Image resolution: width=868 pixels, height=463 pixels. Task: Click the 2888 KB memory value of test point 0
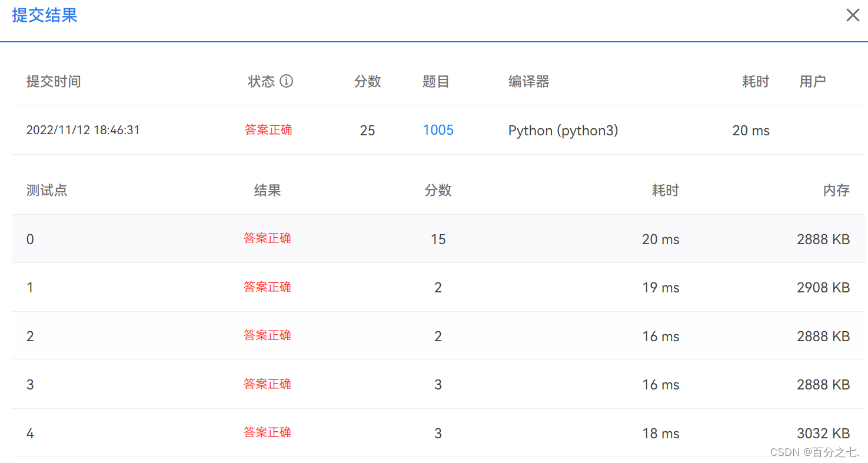823,239
